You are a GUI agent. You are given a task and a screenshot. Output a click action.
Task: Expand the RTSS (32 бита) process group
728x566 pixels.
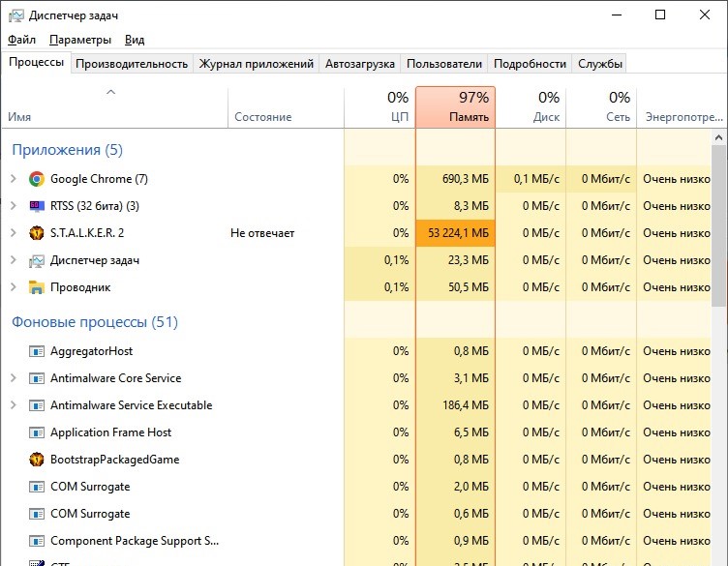tap(13, 206)
